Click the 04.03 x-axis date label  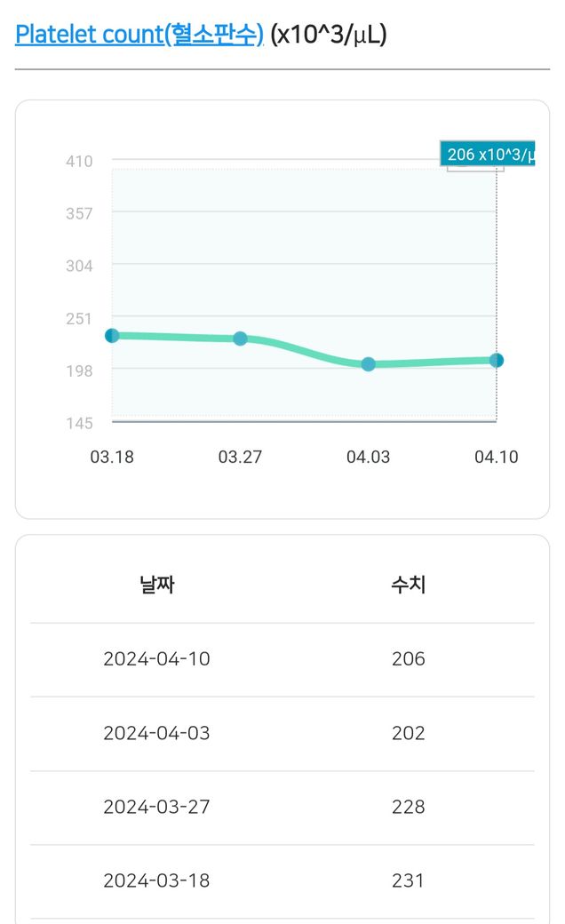pyautogui.click(x=368, y=458)
